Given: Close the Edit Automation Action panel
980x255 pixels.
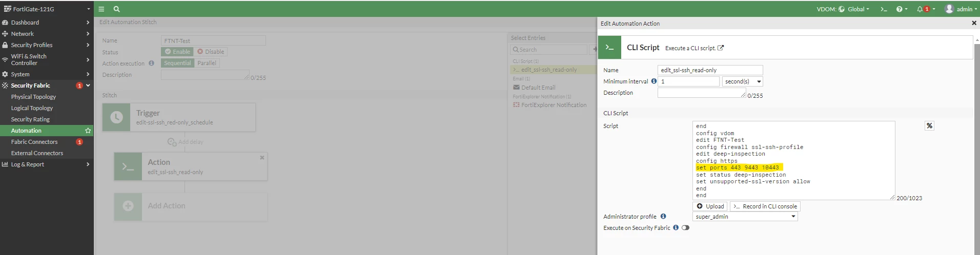Looking at the screenshot, I should (974, 23).
